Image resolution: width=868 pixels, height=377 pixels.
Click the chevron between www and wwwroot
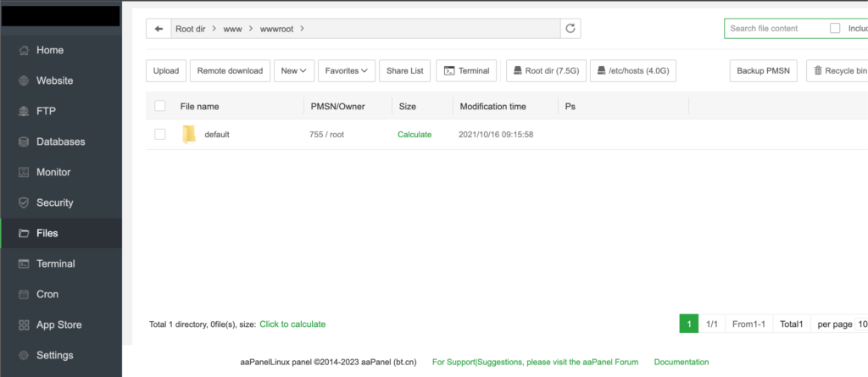tap(251, 29)
